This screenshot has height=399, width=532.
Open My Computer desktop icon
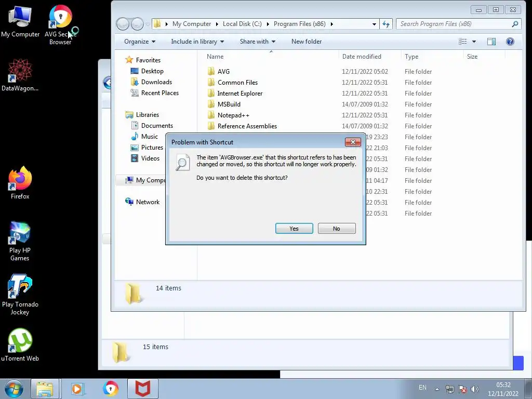pos(20,21)
